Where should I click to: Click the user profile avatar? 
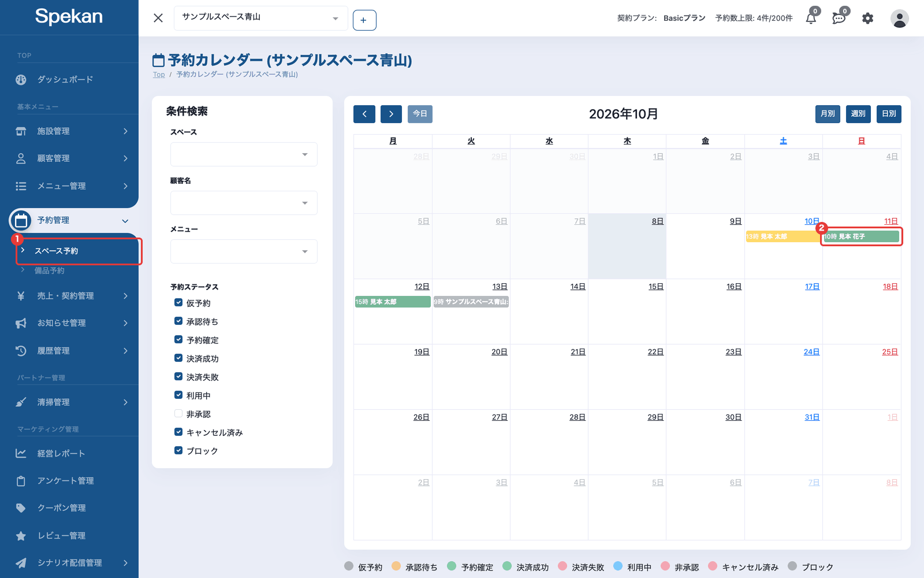coord(899,18)
